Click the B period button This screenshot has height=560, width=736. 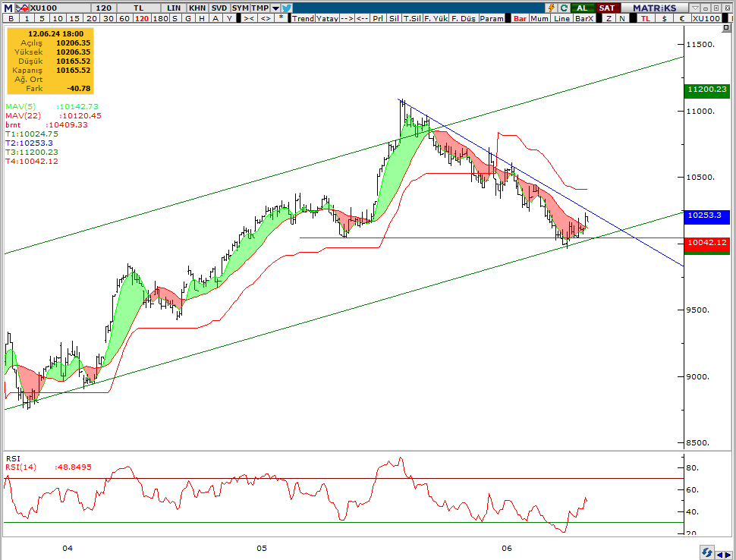11,18
